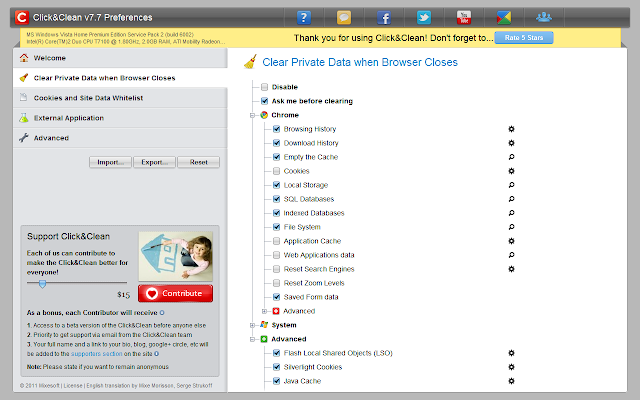Image resolution: width=640 pixels, height=400 pixels.
Task: Click the red Contribute button
Action: tap(176, 293)
